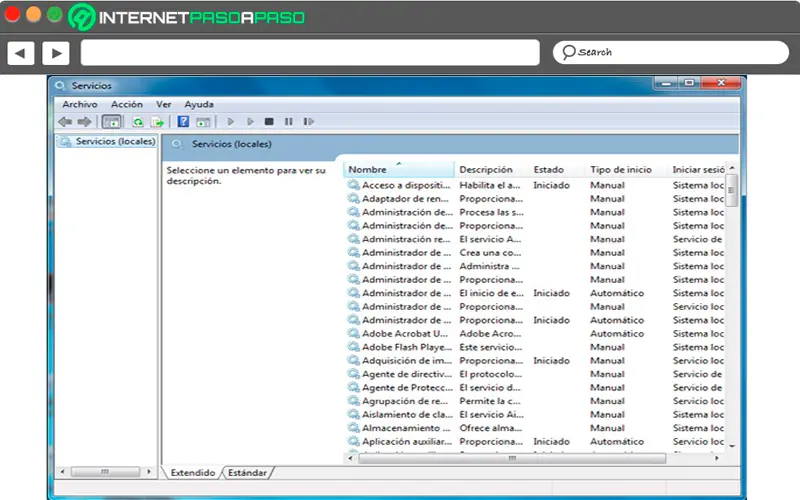Image resolution: width=800 pixels, height=500 pixels.
Task: Switch to the Extendido tab
Action: tap(192, 473)
